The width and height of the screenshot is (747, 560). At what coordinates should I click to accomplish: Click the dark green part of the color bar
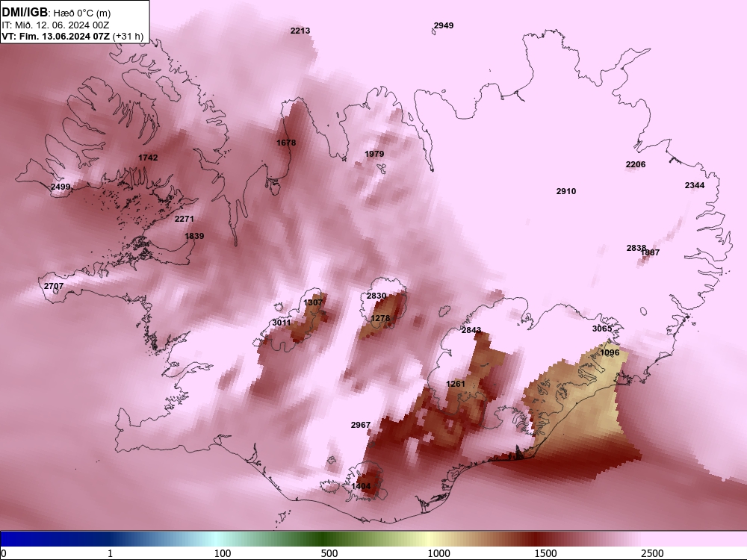click(x=324, y=539)
